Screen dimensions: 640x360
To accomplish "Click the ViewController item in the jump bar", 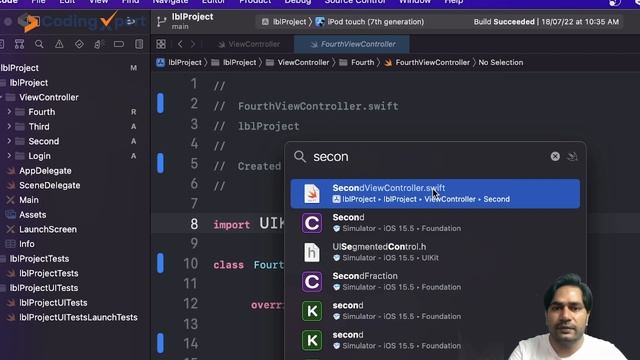I will [298, 62].
